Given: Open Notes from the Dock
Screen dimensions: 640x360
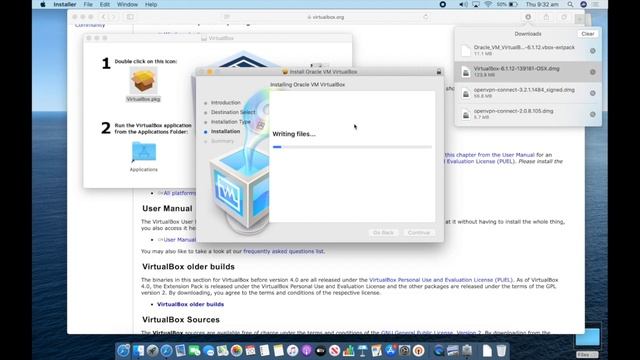Looking at the screenshot, I should coord(278,351).
